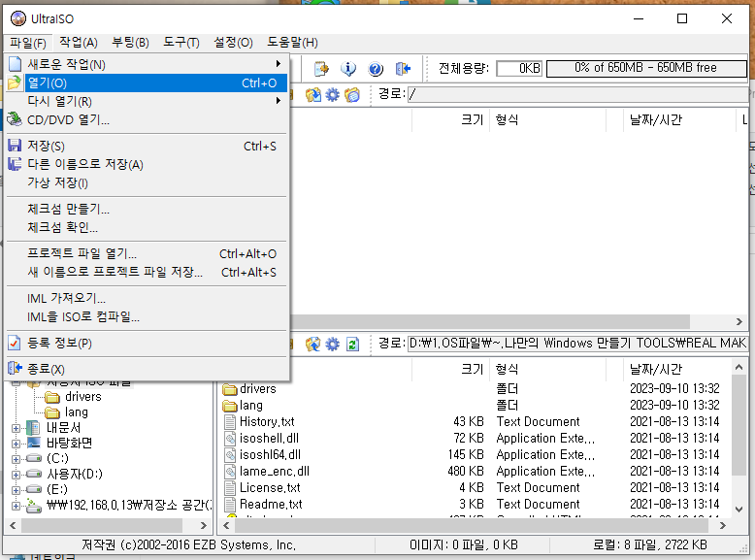Screen dimensions: 755x560
Task: Select 프로젝트 파일 열기... menu entry
Action: [x=146, y=253]
